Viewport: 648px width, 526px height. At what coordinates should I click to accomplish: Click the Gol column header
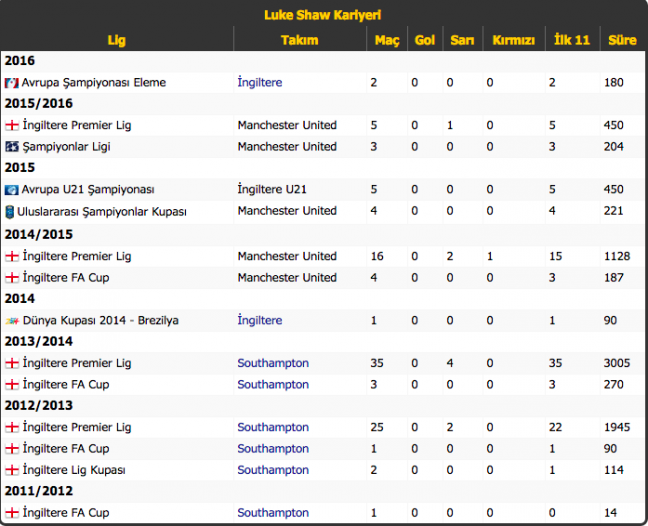pyautogui.click(x=424, y=41)
